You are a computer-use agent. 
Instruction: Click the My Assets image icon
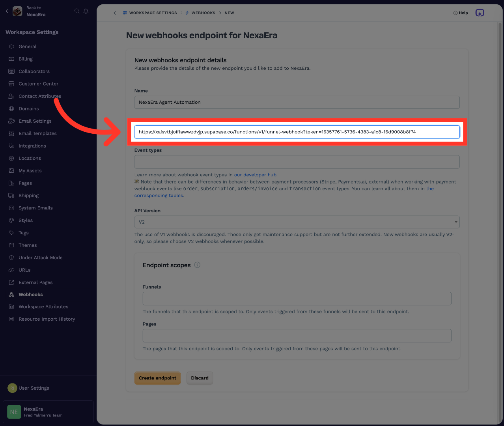pos(11,171)
